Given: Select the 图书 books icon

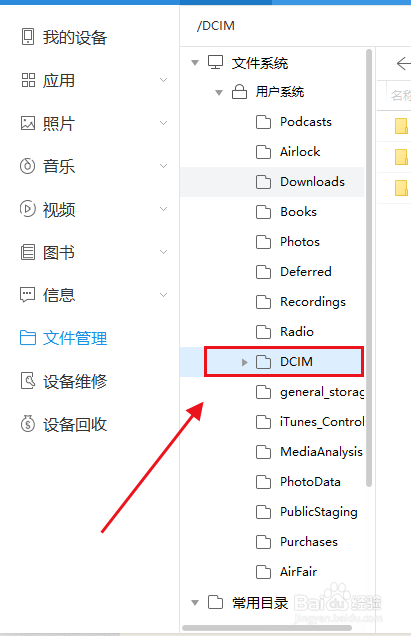Looking at the screenshot, I should tap(28, 252).
